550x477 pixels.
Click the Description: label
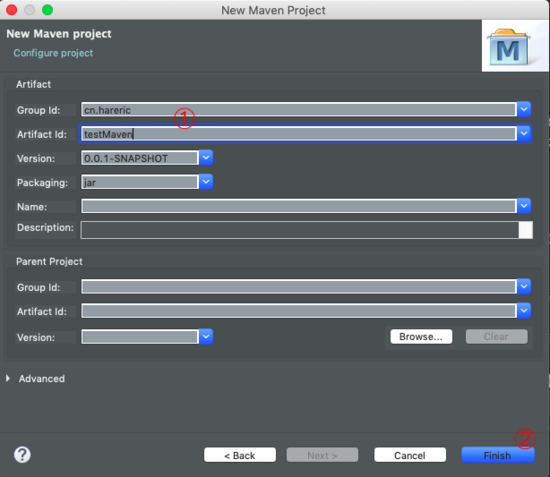click(x=45, y=228)
